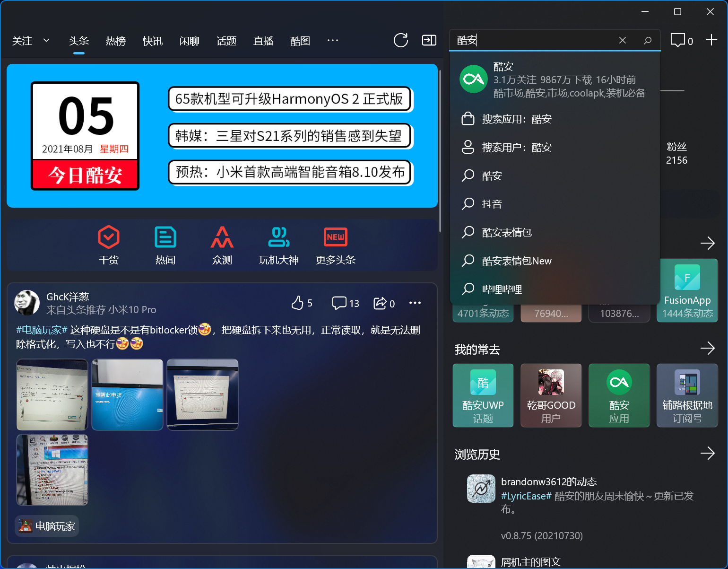The image size is (728, 569).
Task: Minimize the app window
Action: [x=645, y=12]
